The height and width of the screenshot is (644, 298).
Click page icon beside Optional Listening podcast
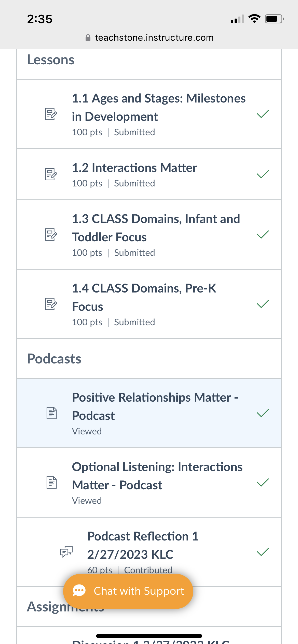(51, 482)
